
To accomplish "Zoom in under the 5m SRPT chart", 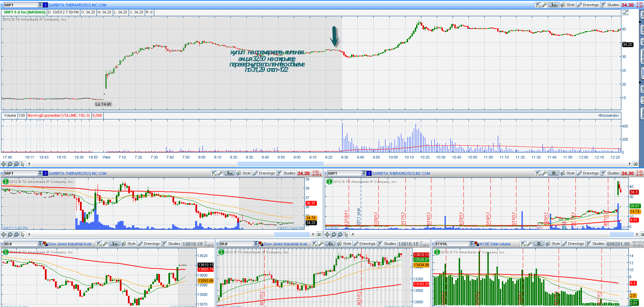I will [x=10, y=234].
